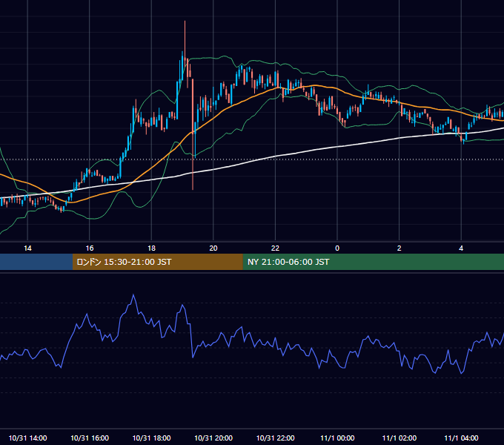Click the blue session band before London
504x445 pixels.
point(36,262)
